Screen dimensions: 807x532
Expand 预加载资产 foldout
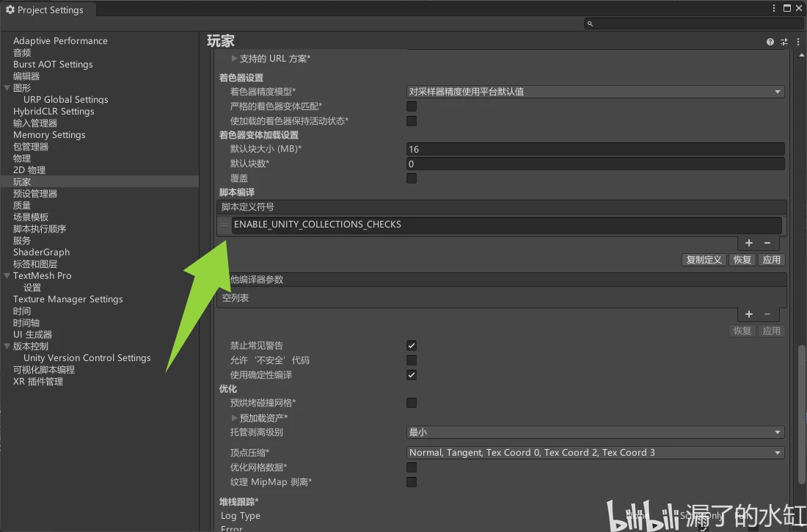point(234,418)
